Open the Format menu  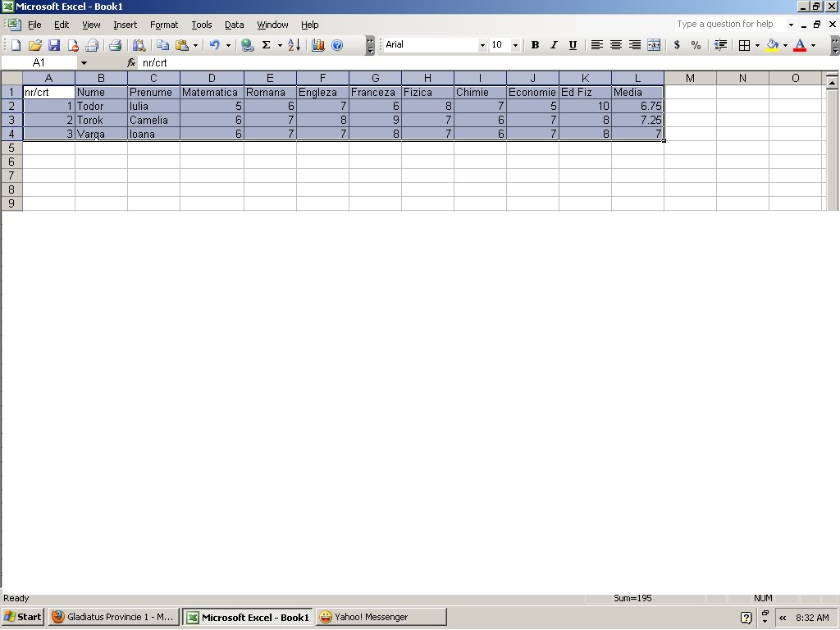pos(164,25)
